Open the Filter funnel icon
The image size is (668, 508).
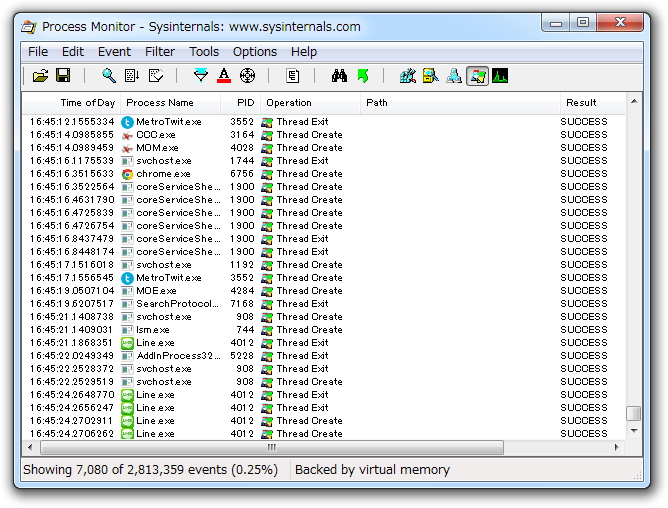click(201, 76)
